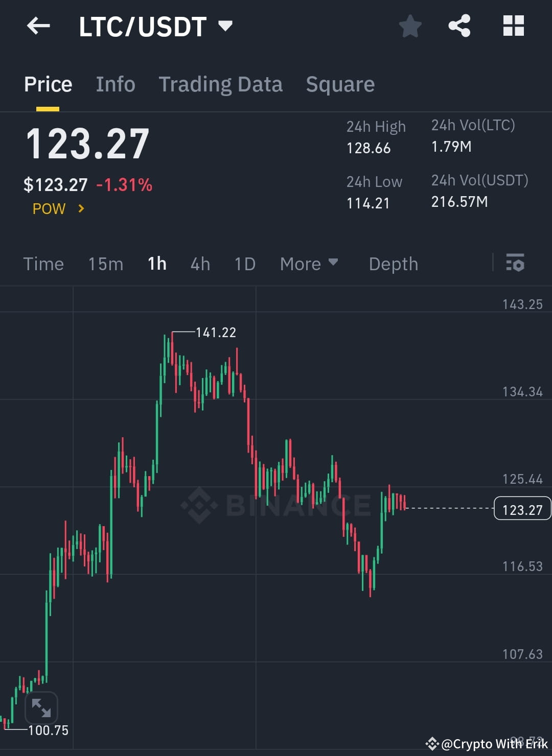Open the grid menu at top right
This screenshot has height=756, width=552.
(513, 25)
